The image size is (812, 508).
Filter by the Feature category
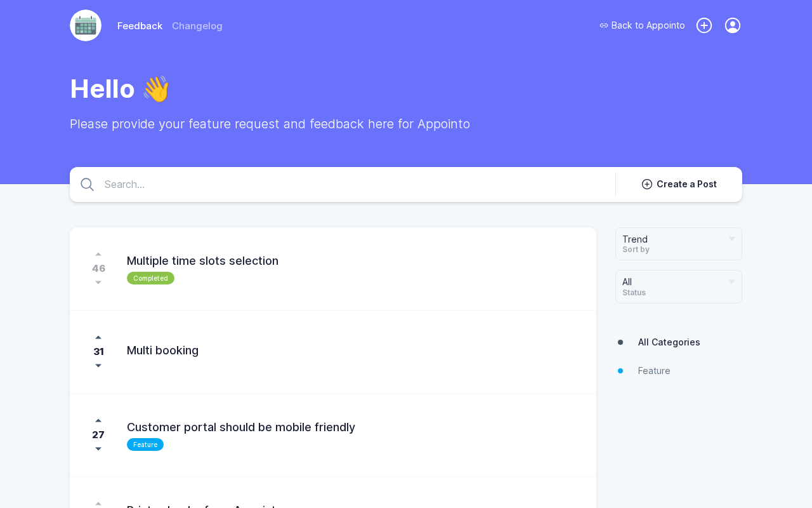tap(654, 371)
